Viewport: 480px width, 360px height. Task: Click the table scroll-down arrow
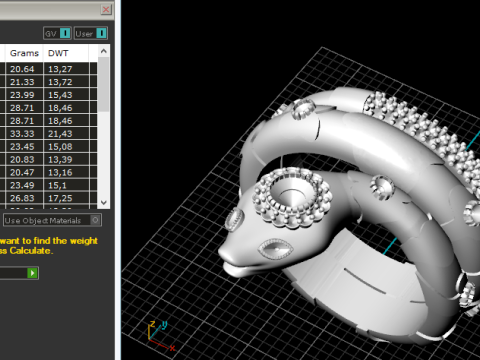tap(104, 202)
